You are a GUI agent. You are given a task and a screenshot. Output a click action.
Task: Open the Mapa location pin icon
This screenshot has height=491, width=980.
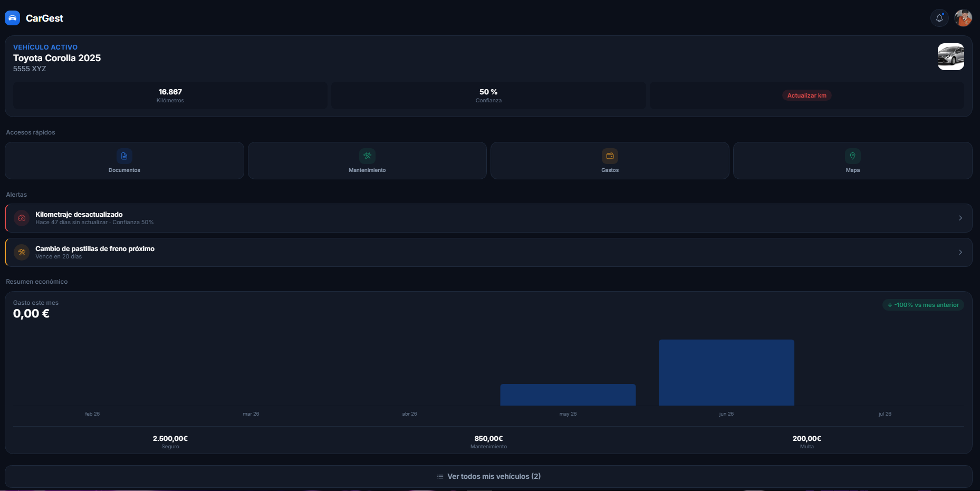point(853,156)
